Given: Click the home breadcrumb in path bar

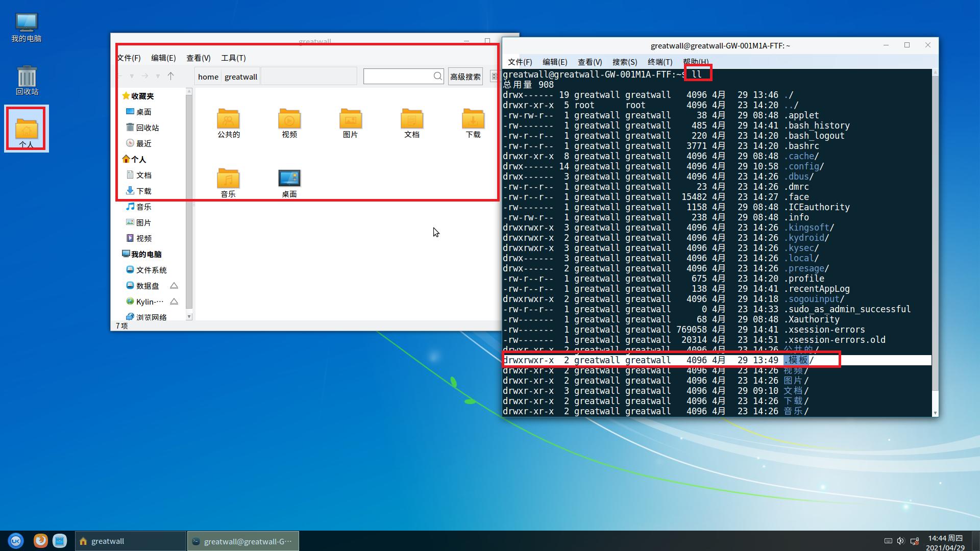Looking at the screenshot, I should (208, 77).
